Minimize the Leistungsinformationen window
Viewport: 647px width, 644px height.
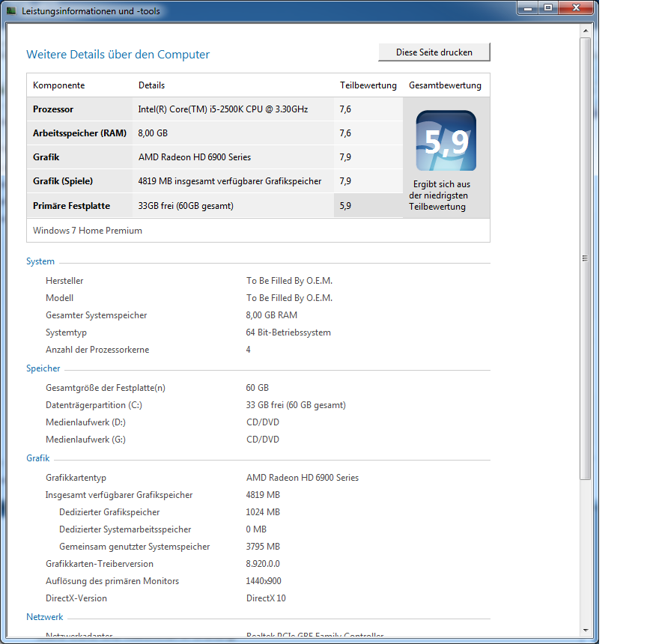pos(528,7)
